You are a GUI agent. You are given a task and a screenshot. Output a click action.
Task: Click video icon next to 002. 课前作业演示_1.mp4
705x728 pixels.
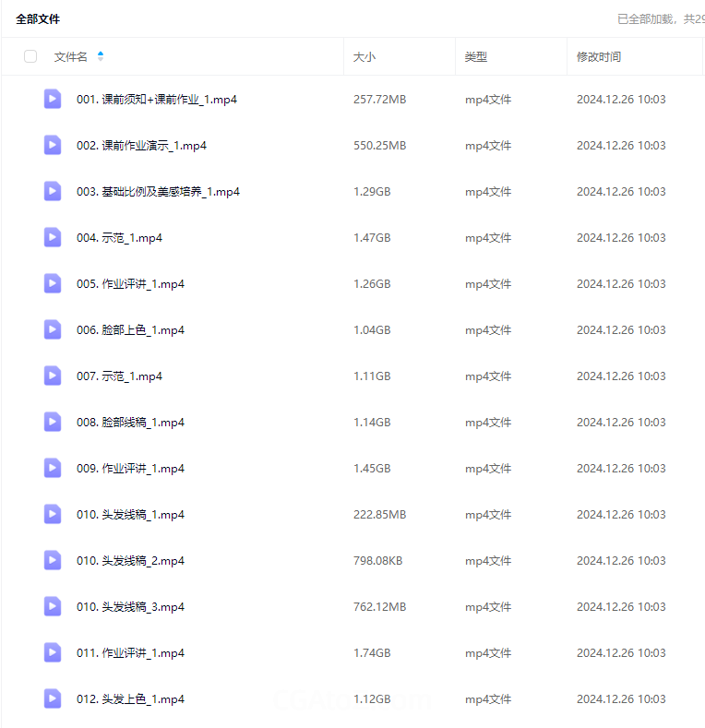point(53,146)
